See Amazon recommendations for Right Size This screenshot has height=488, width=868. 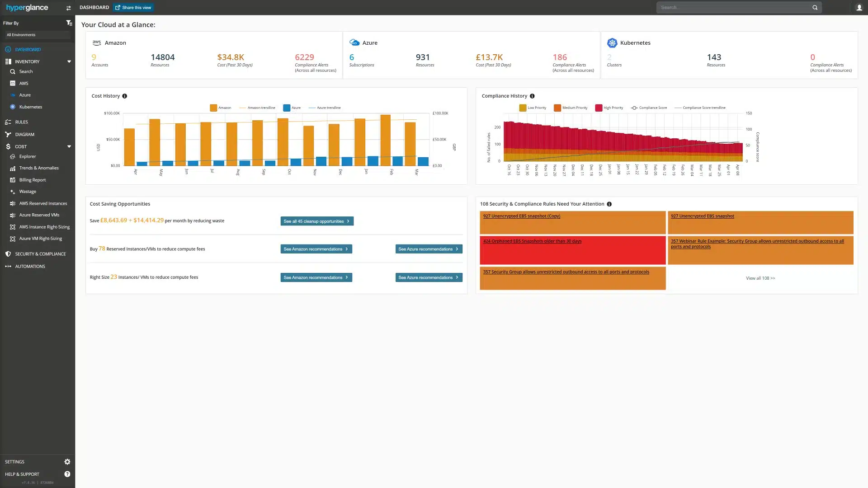tap(316, 277)
